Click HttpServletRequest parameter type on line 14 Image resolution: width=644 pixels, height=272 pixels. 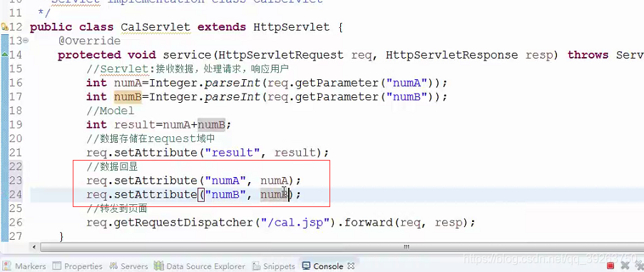pos(281,55)
